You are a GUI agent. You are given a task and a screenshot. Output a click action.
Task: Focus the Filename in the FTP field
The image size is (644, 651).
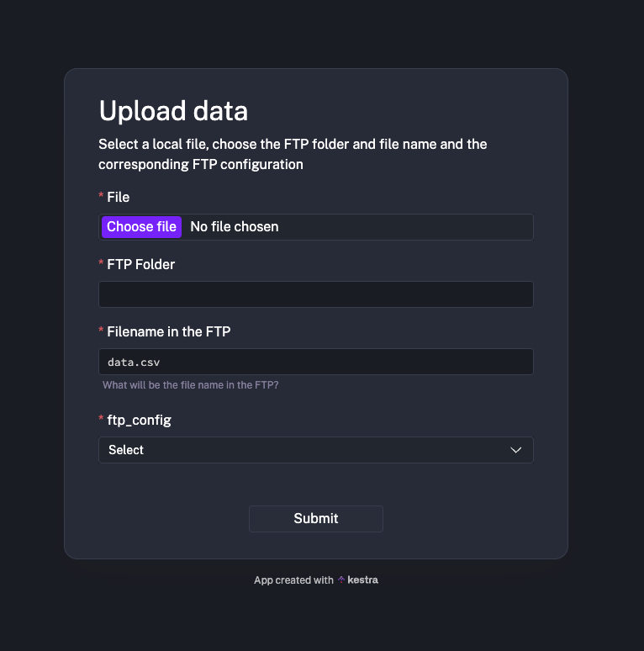[x=316, y=362]
